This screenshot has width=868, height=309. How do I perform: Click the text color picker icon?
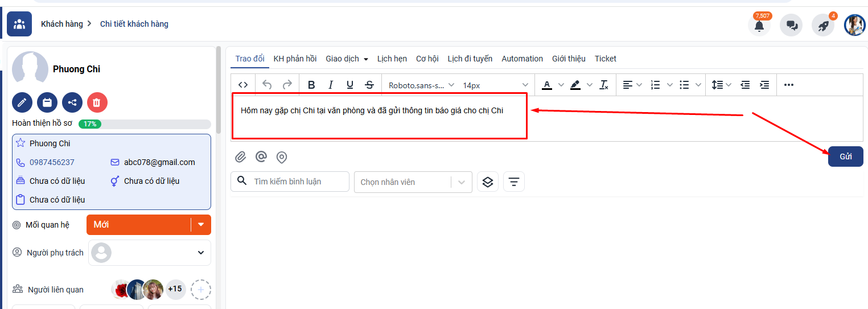pos(547,85)
